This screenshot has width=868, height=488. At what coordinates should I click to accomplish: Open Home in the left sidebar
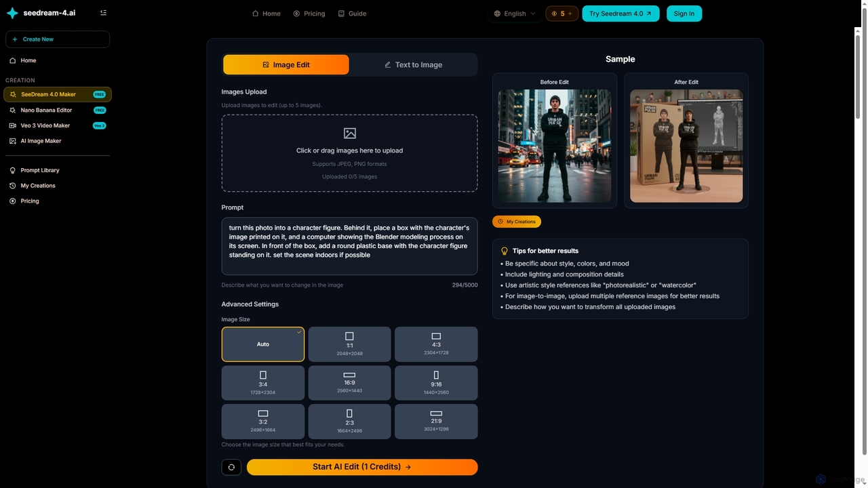pyautogui.click(x=58, y=60)
